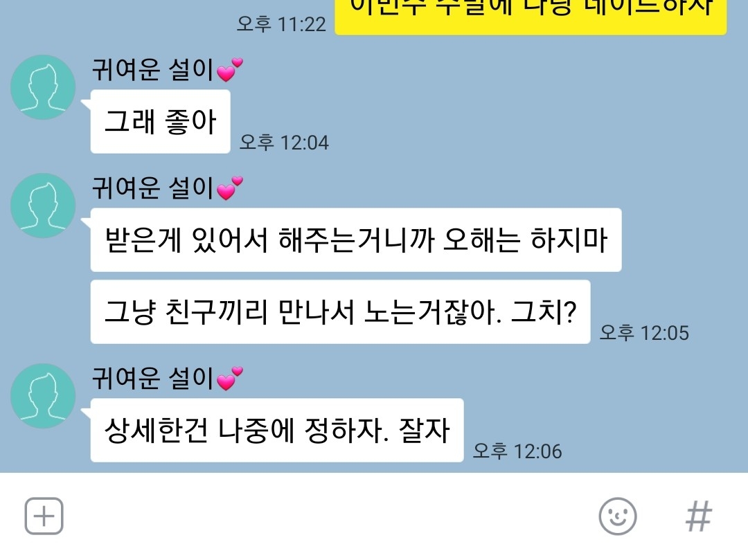
Task: Open the emoticon smiley picker
Action: click(617, 516)
